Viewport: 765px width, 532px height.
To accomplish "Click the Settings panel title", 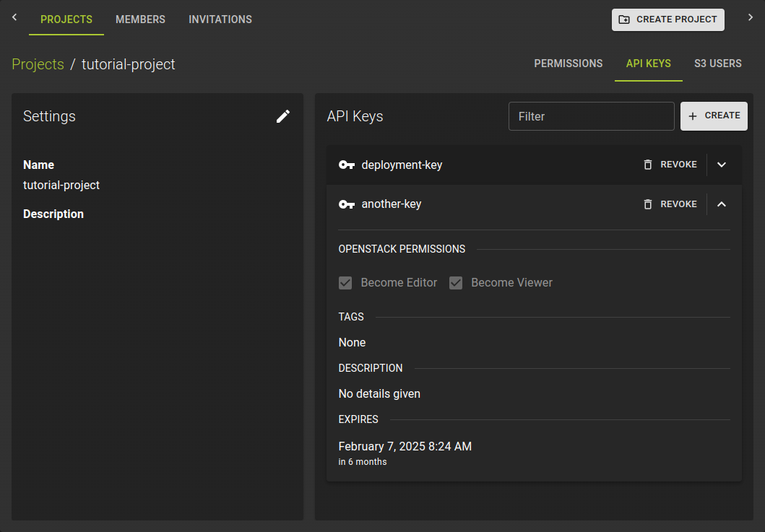I will point(49,116).
